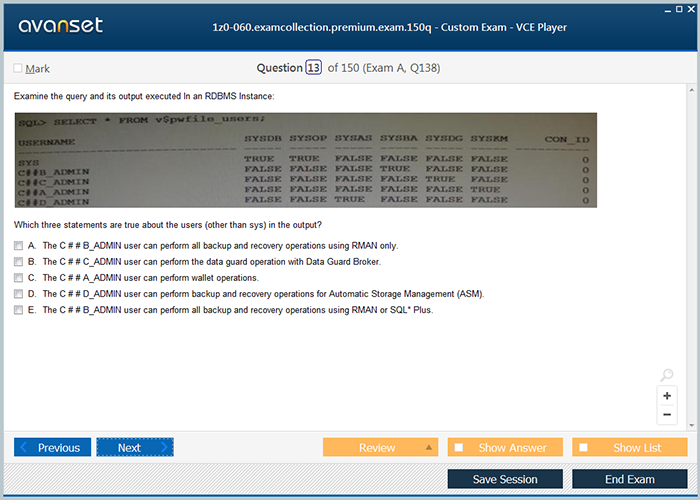Screen dimensions: 700x500
Task: Click the End Exam button
Action: point(629,479)
